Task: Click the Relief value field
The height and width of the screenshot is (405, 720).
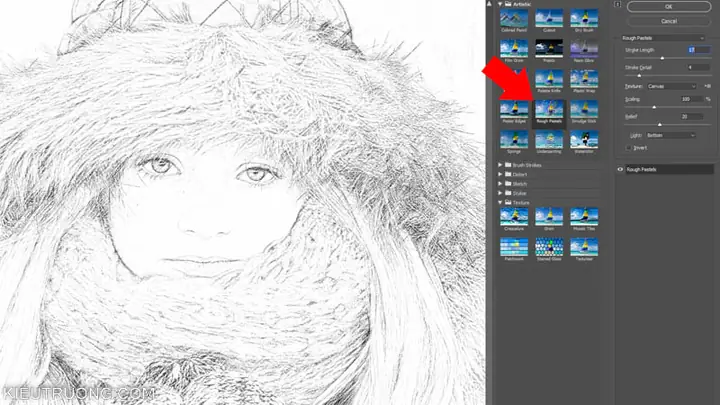Action: [x=692, y=117]
